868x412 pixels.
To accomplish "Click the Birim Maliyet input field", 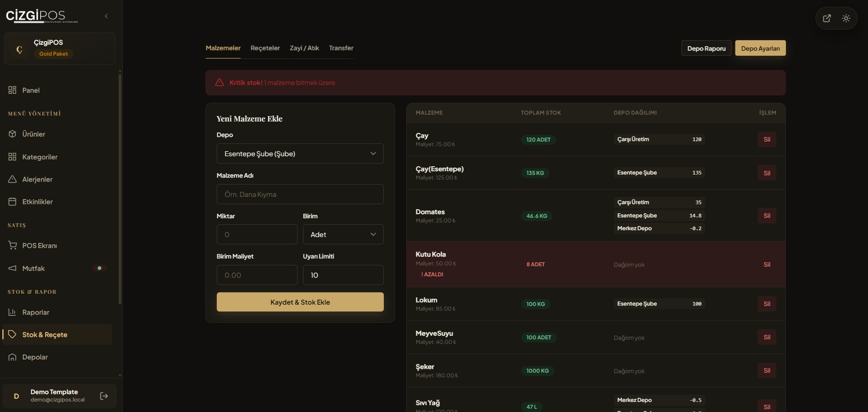I will pyautogui.click(x=257, y=275).
